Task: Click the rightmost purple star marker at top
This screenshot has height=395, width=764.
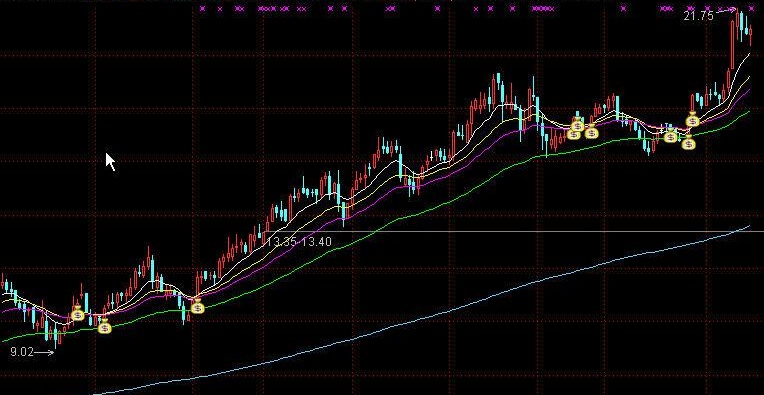Action: point(750,8)
